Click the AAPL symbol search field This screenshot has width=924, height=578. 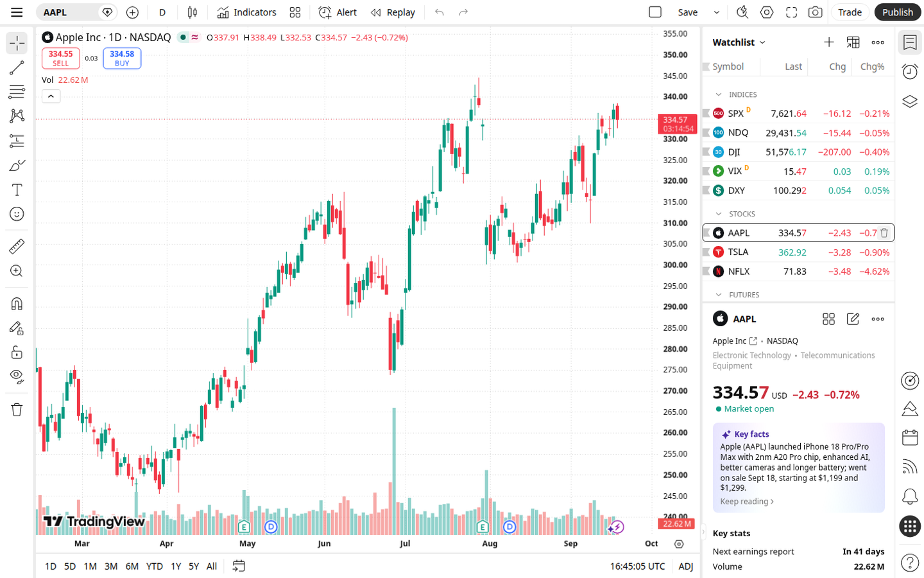click(x=66, y=12)
